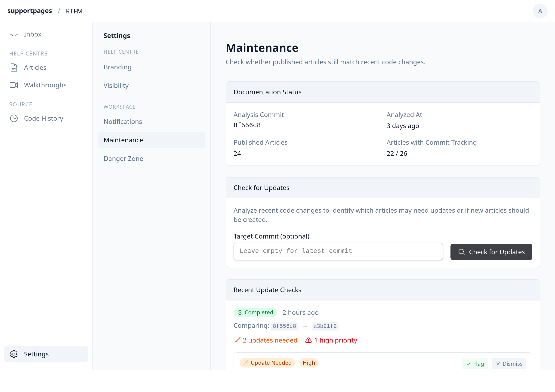Open the Code History clock icon
The height and width of the screenshot is (392, 555).
pyautogui.click(x=14, y=119)
